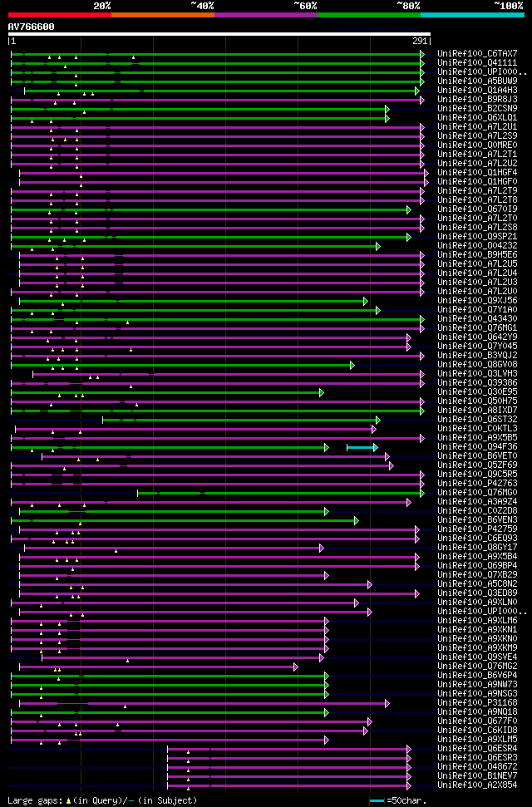Click the UniRef100_A2X854 label
This screenshot has width=532, height=807.
477,786
